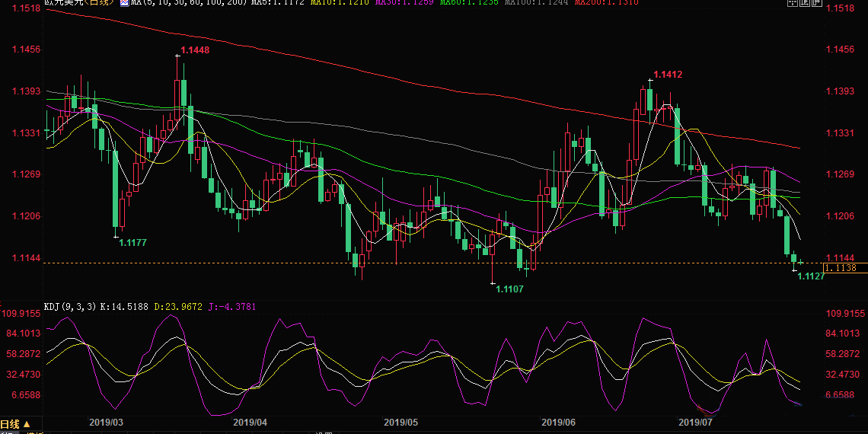Click the rightmost top-right chart toolbar icon
This screenshot has height=434, width=868.
tap(816, 3)
